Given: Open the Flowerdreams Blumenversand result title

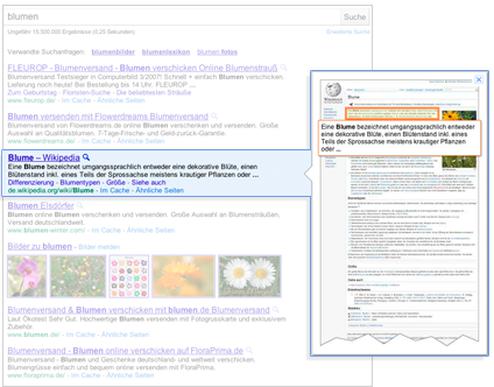Looking at the screenshot, I should [108, 116].
